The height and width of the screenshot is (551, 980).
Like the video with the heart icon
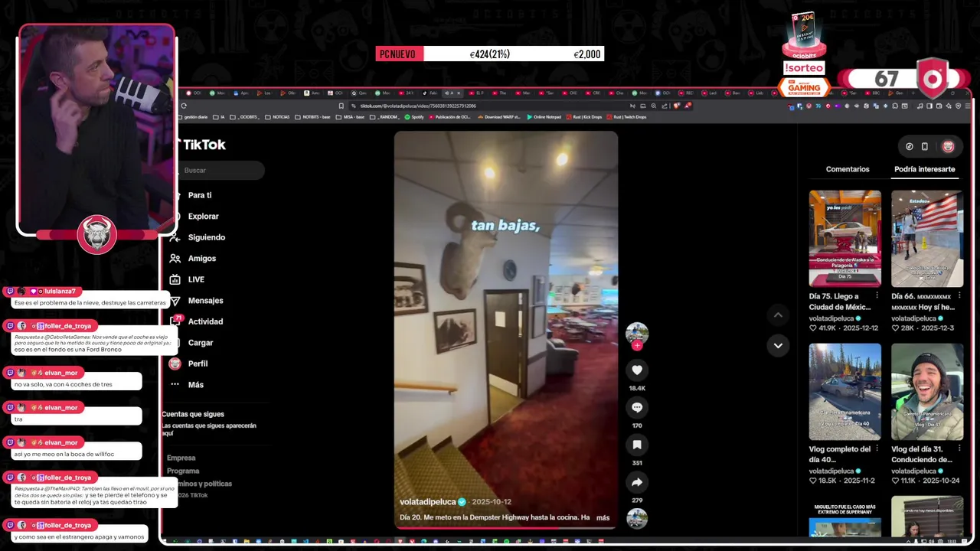(x=637, y=370)
